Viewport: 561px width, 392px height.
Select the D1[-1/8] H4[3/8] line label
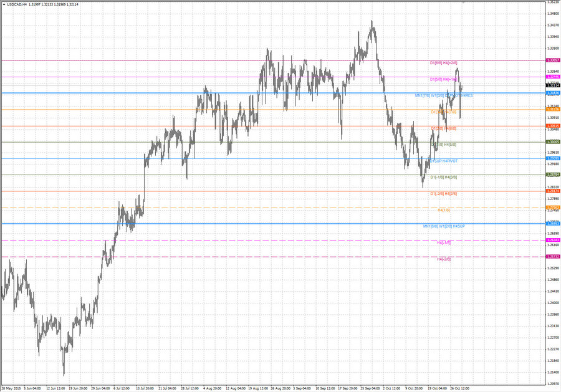(x=444, y=177)
